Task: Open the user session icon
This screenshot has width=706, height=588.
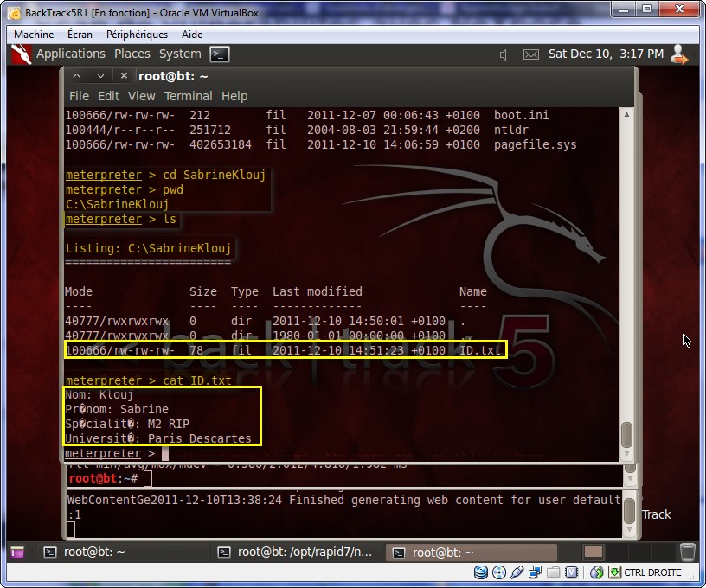Action: pos(678,54)
